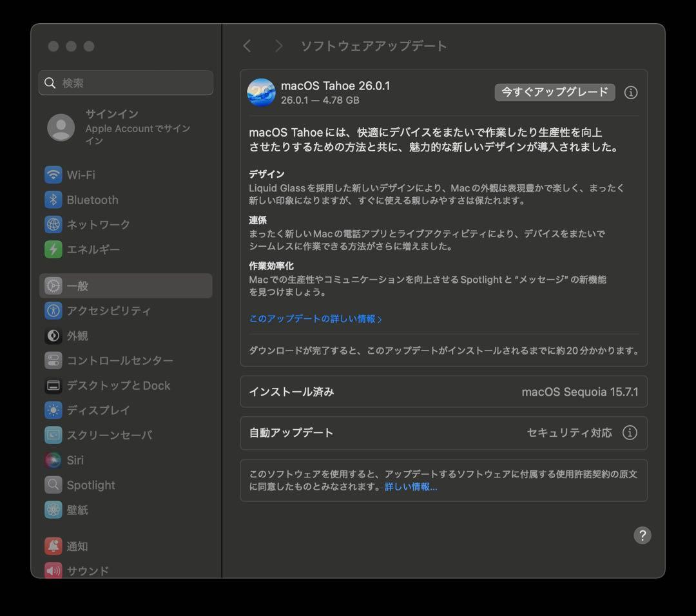The image size is (696, 616).
Task: View info about セキュリティ対応 automatic updates
Action: [631, 433]
